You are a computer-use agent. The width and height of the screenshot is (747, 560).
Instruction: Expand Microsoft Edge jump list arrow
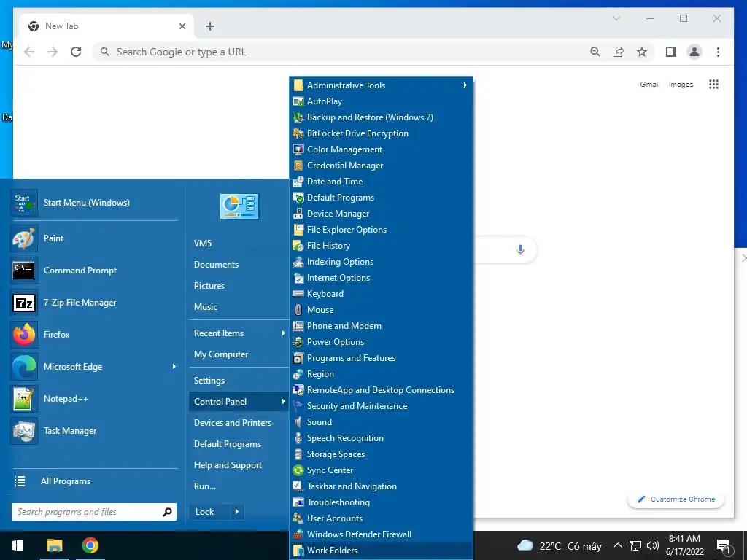[174, 367]
